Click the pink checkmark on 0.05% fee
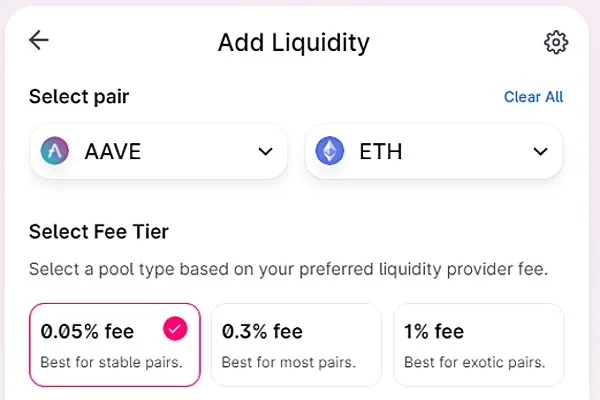Image resolution: width=600 pixels, height=400 pixels. (175, 328)
